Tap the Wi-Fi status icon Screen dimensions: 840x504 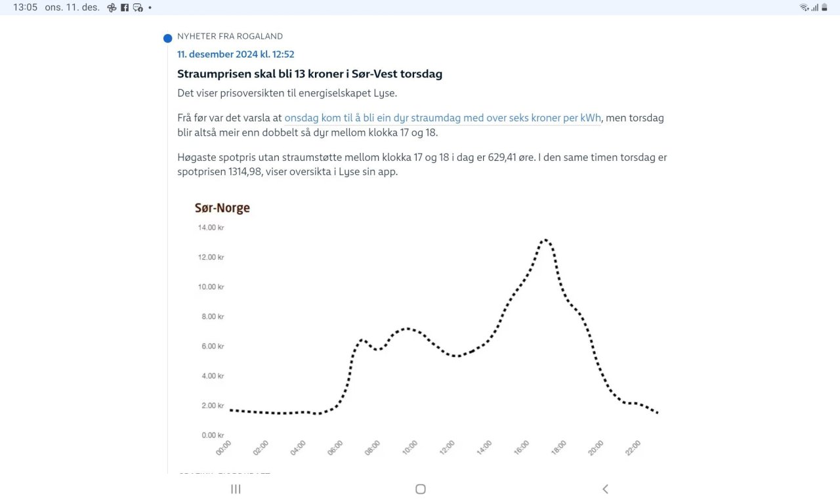[x=804, y=8]
